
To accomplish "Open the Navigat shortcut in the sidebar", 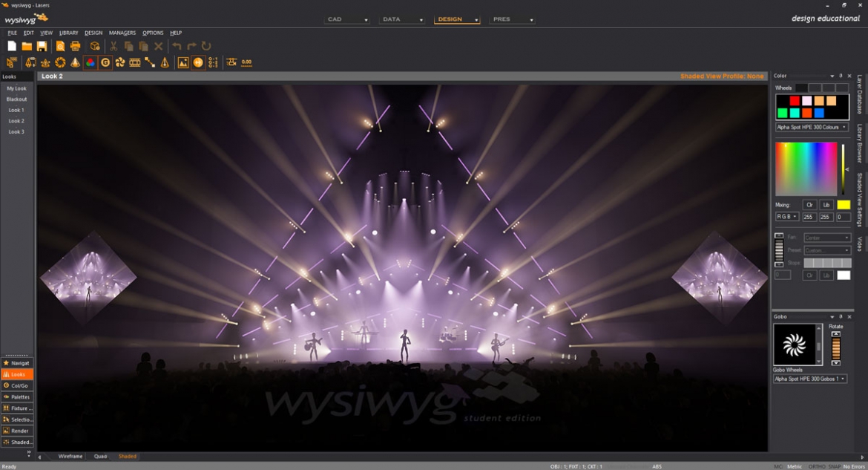I will 17,363.
